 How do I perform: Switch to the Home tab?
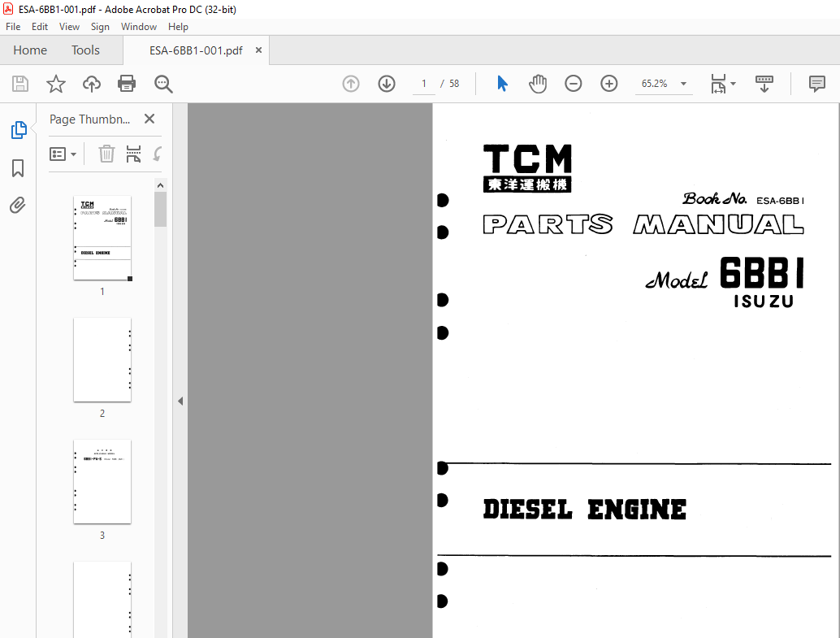[30, 50]
